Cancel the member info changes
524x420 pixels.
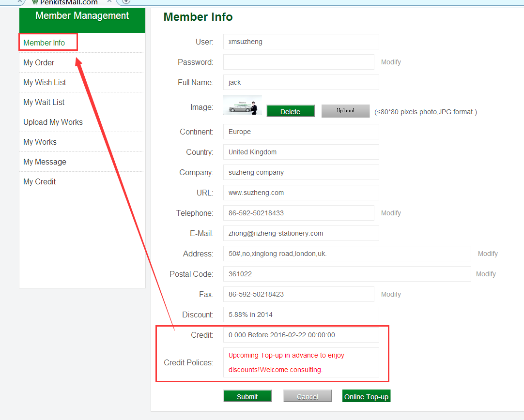pyautogui.click(x=308, y=396)
